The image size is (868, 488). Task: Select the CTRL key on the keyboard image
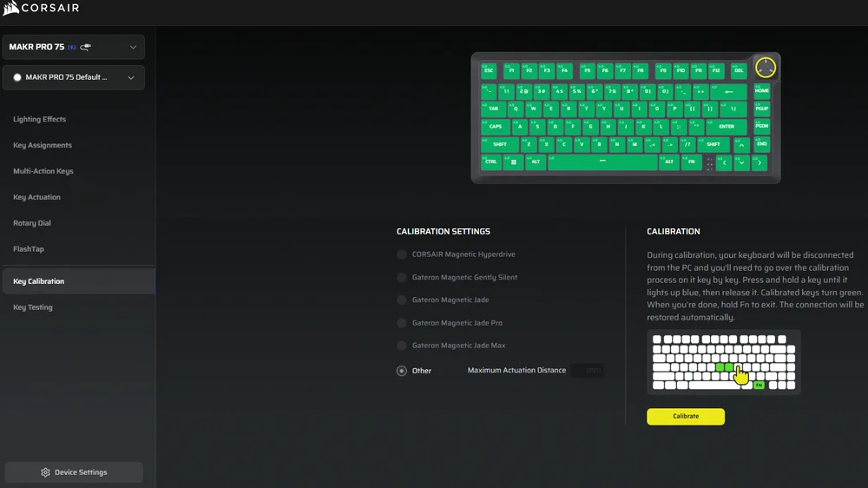click(x=490, y=162)
